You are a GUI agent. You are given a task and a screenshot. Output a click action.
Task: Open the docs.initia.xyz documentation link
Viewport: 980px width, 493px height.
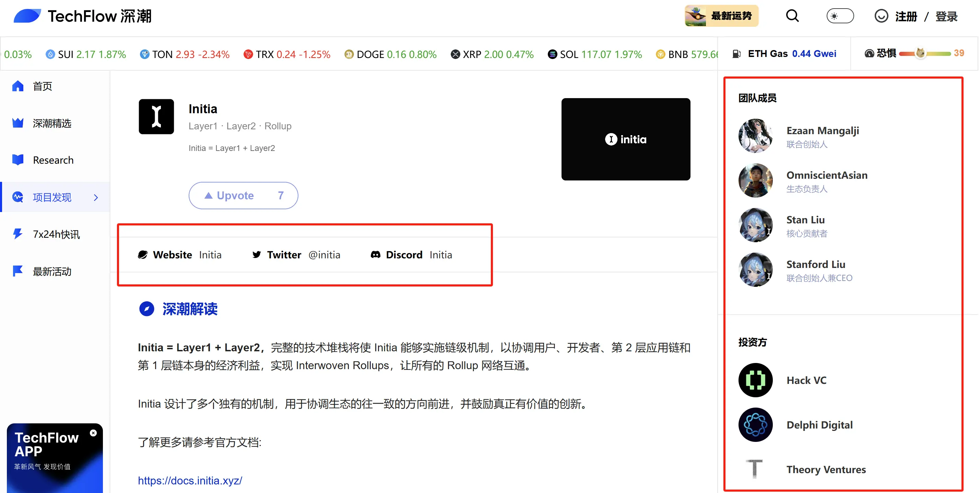tap(190, 480)
